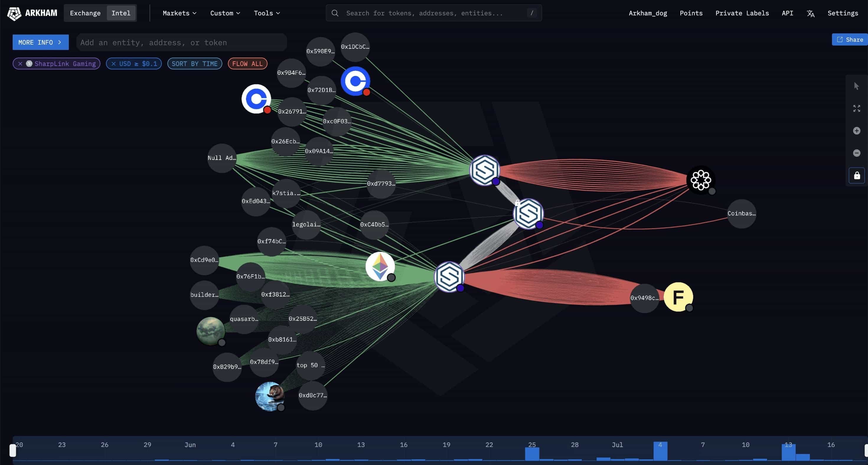
Task: Toggle the SORT BY TIME filter
Action: point(195,64)
